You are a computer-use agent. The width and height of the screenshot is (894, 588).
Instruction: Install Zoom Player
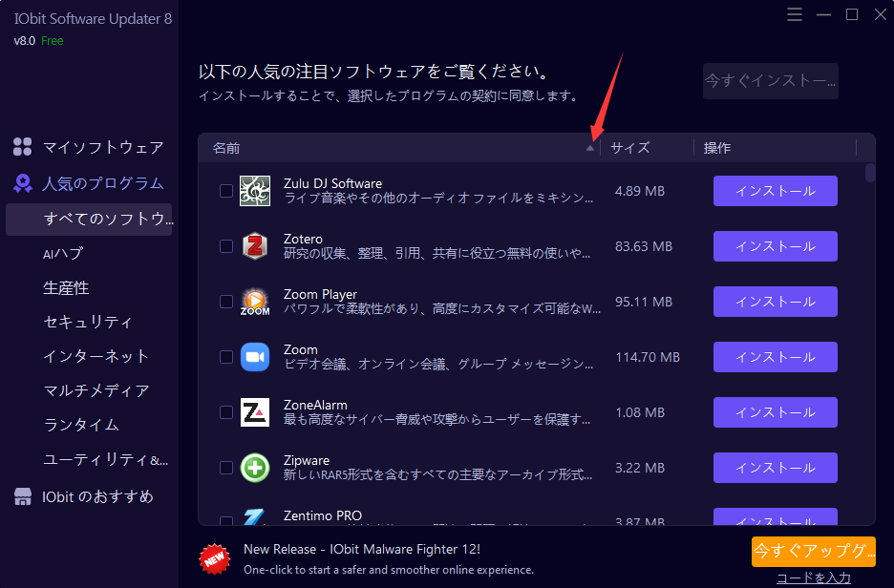[x=776, y=302]
